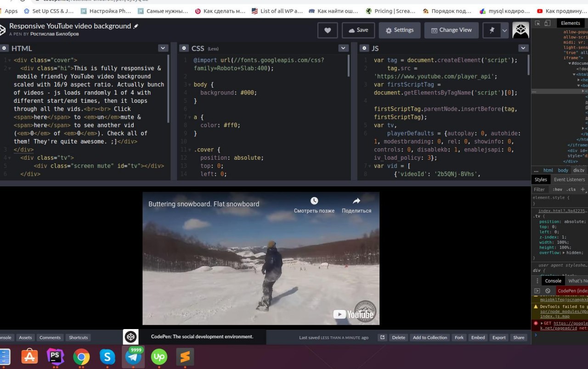Click the CodePen logo in footer
The image size is (588, 369).
[131, 337]
